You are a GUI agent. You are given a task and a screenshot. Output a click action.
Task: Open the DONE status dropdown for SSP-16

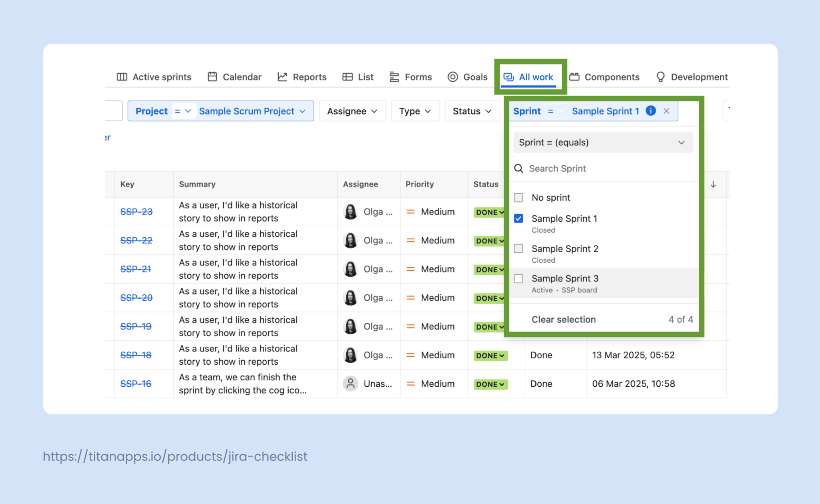click(490, 384)
